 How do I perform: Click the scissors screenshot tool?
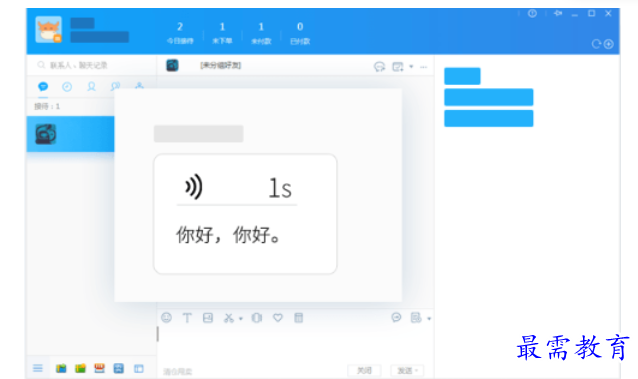(x=229, y=318)
